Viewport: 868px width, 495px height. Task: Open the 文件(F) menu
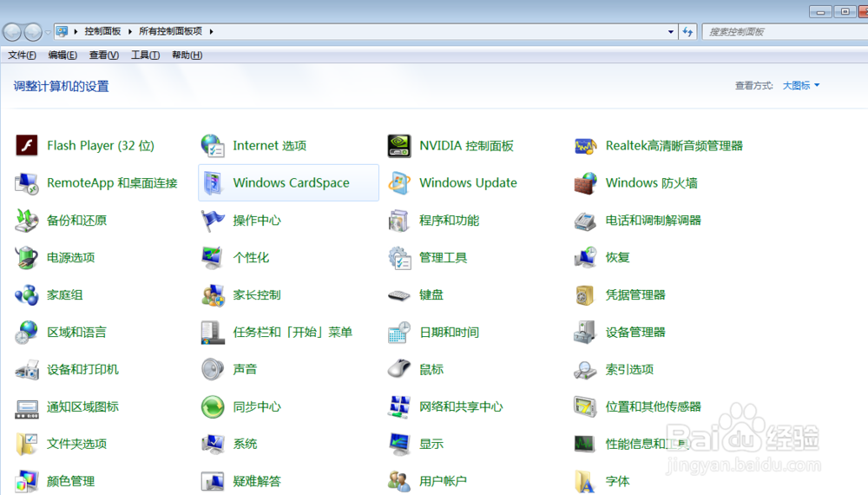point(23,55)
